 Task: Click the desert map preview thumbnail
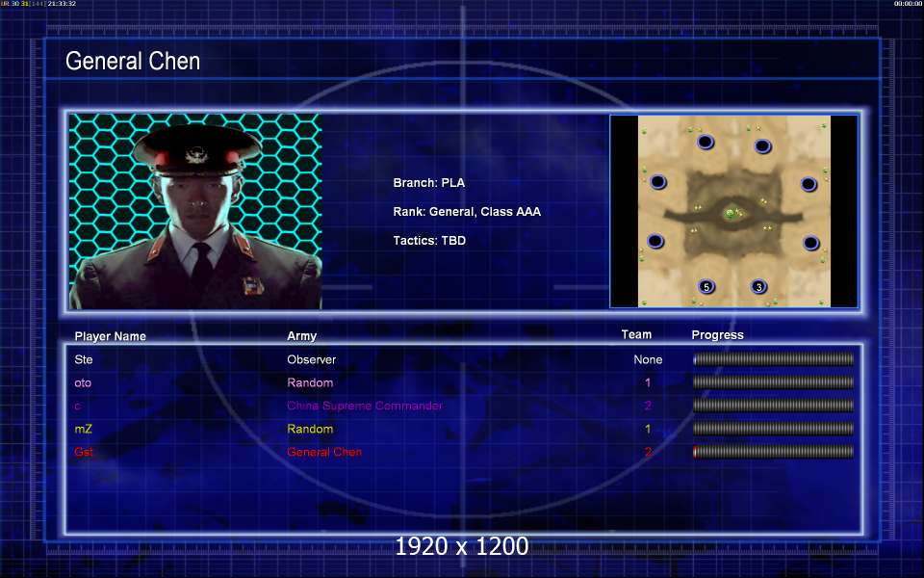click(x=733, y=211)
